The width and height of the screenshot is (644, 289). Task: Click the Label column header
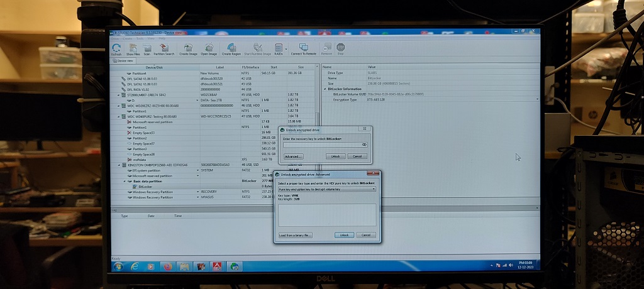[219, 67]
